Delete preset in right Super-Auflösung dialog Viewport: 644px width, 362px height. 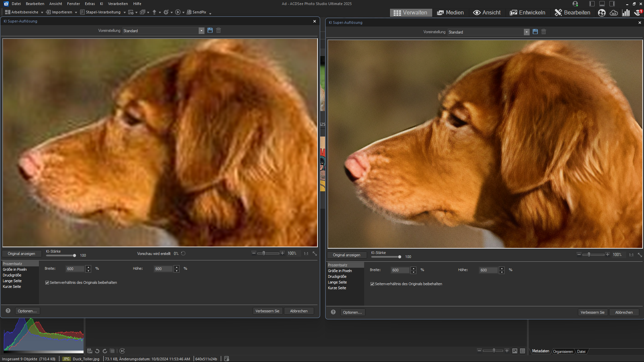click(544, 32)
